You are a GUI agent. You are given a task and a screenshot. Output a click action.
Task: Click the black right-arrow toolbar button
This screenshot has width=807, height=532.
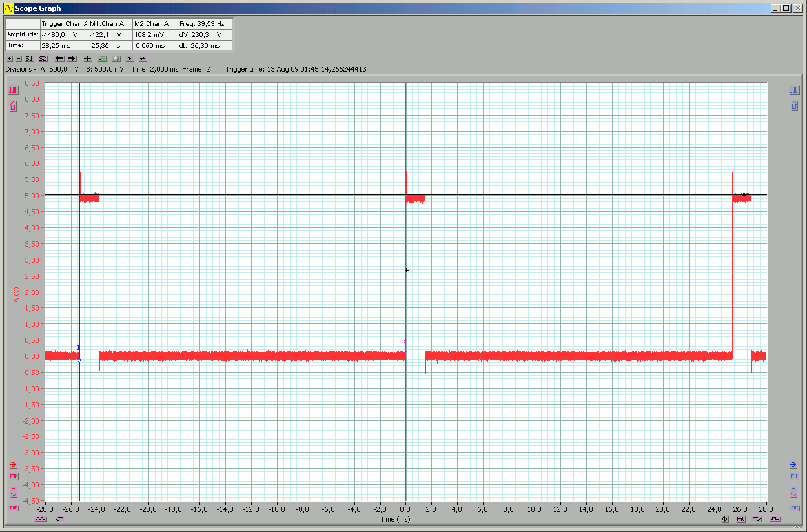click(72, 59)
